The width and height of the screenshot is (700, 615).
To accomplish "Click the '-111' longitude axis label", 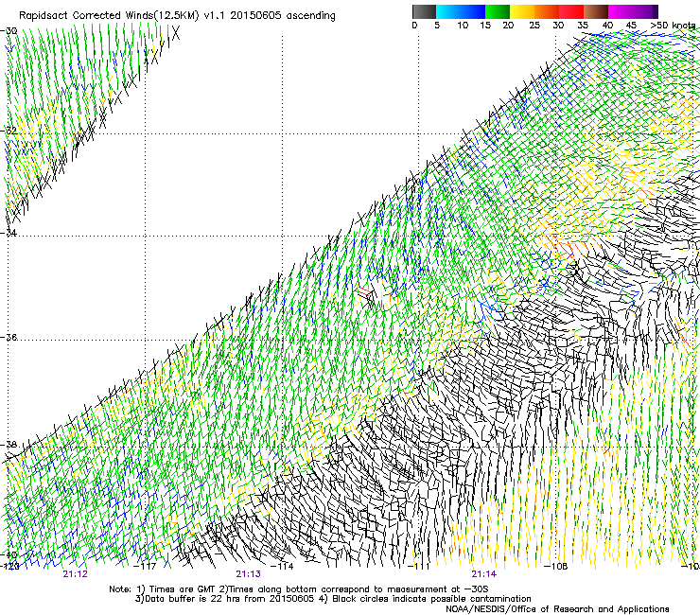I will [x=419, y=567].
